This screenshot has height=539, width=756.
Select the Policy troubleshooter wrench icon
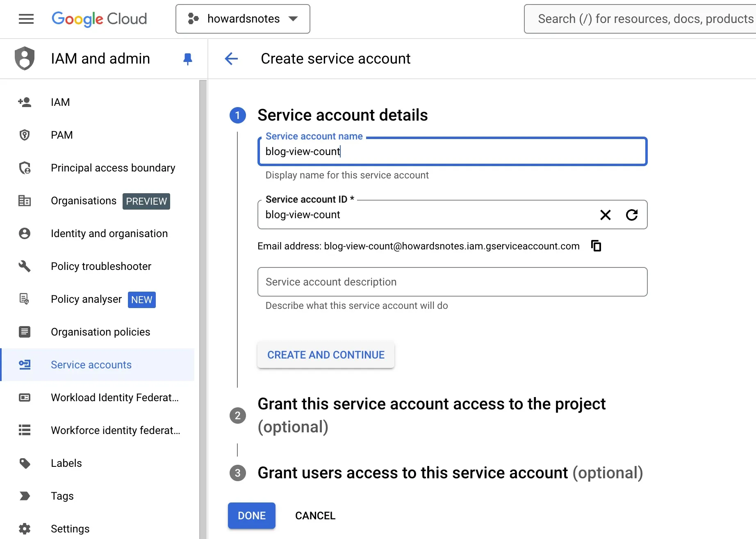(25, 266)
